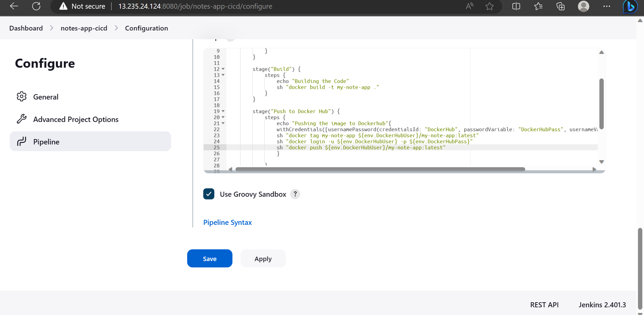
Task: Collapse the Push to Docker Hub stage
Action: point(224,111)
